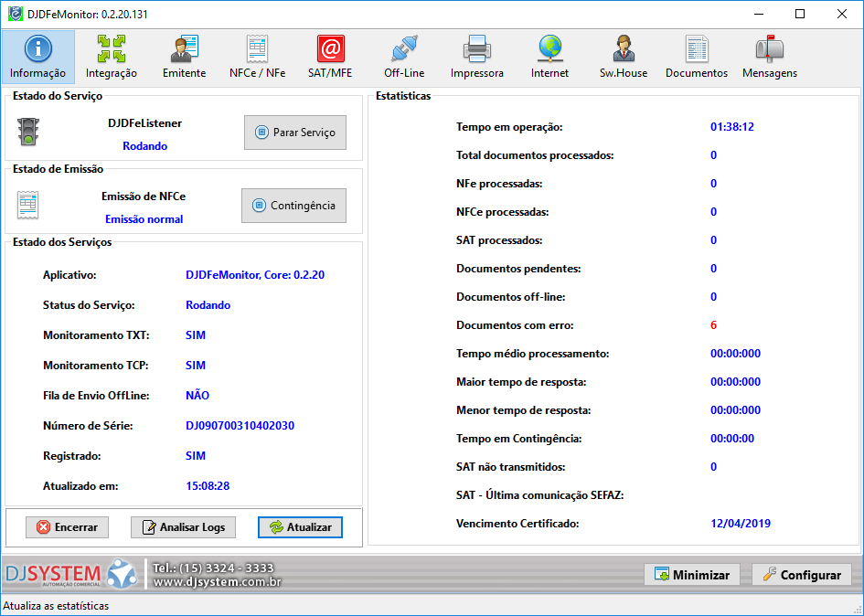The height and width of the screenshot is (616, 864).
Task: Click the 'SAT - Última comunicação SEFAZ:' label
Action: click(540, 495)
